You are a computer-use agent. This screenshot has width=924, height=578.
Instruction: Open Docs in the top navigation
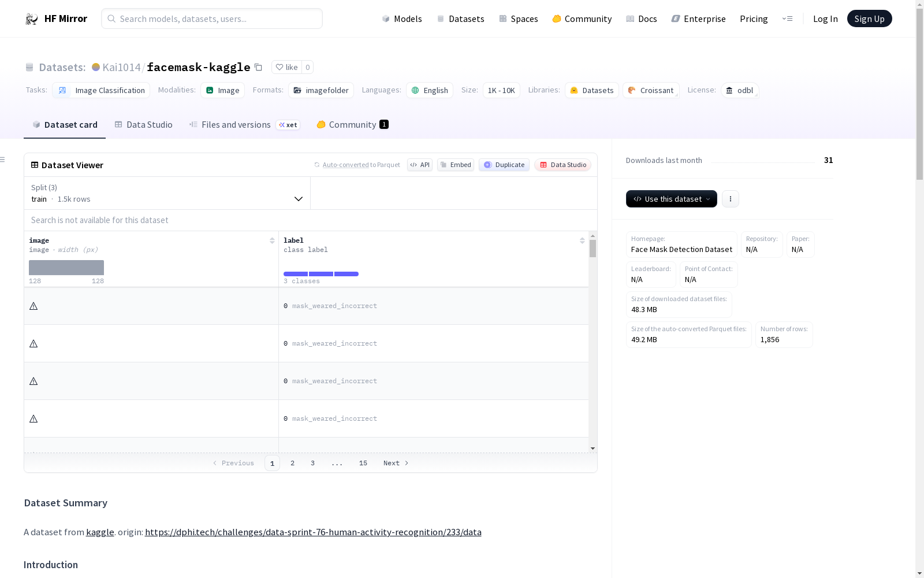coord(642,19)
